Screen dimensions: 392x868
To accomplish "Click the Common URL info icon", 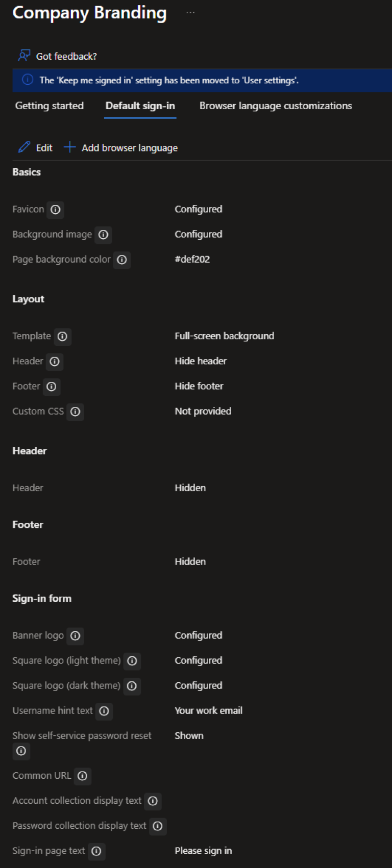I will coord(83,776).
